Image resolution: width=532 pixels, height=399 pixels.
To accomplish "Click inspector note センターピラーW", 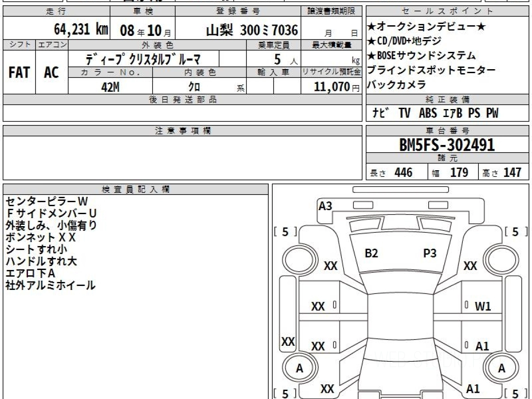I will pos(47,201).
